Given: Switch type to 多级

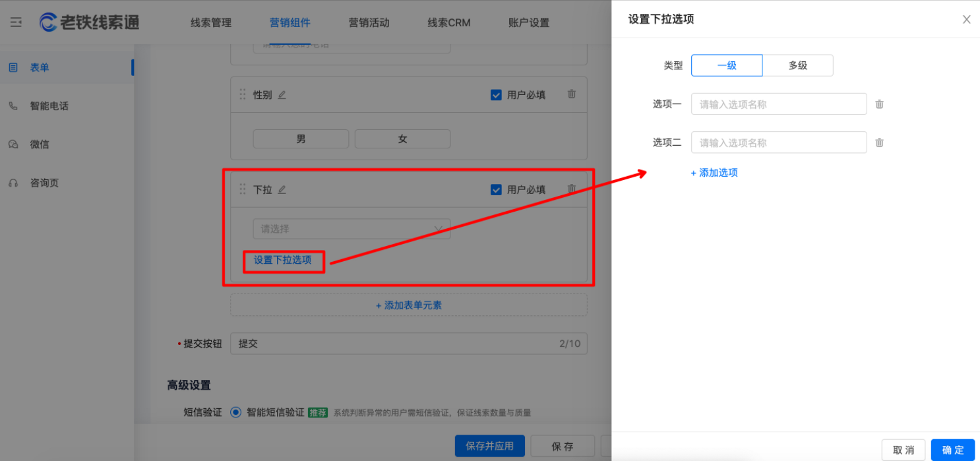Looking at the screenshot, I should [798, 65].
